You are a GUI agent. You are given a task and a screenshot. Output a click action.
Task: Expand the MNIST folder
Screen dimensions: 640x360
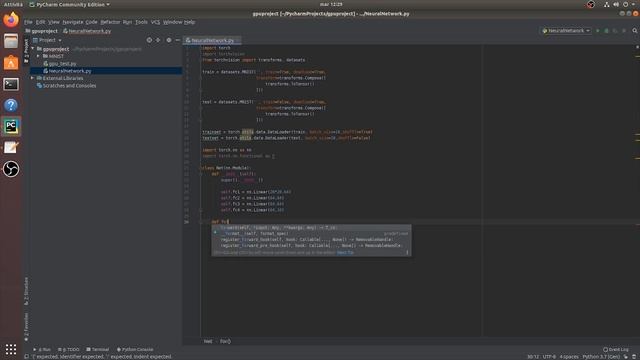point(38,56)
